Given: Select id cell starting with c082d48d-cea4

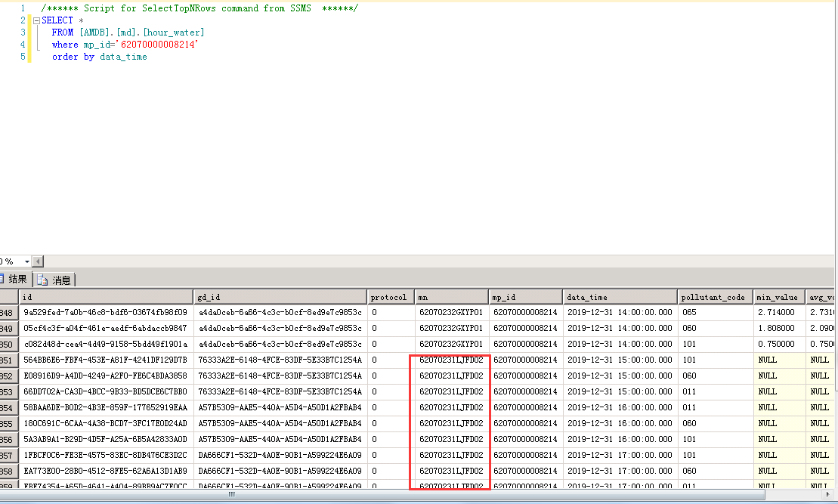Looking at the screenshot, I should (x=106, y=345).
